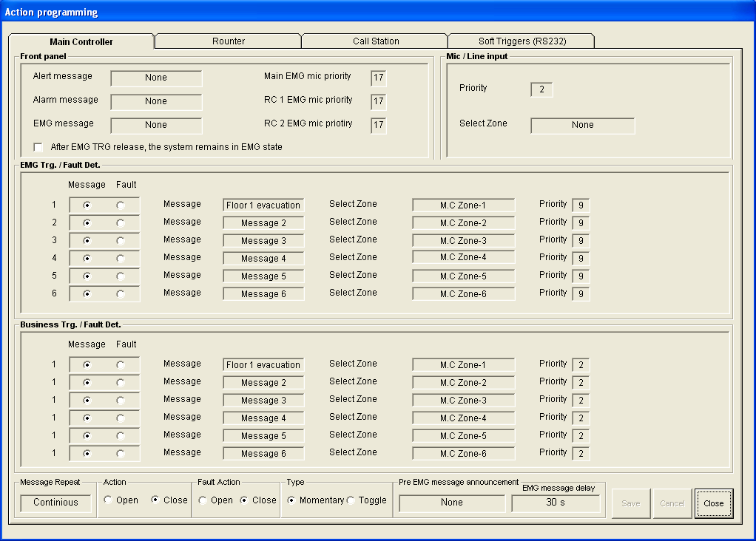Image resolution: width=756 pixels, height=541 pixels.
Task: Select Fault radio for Business Zone-1 row
Action: [121, 365]
